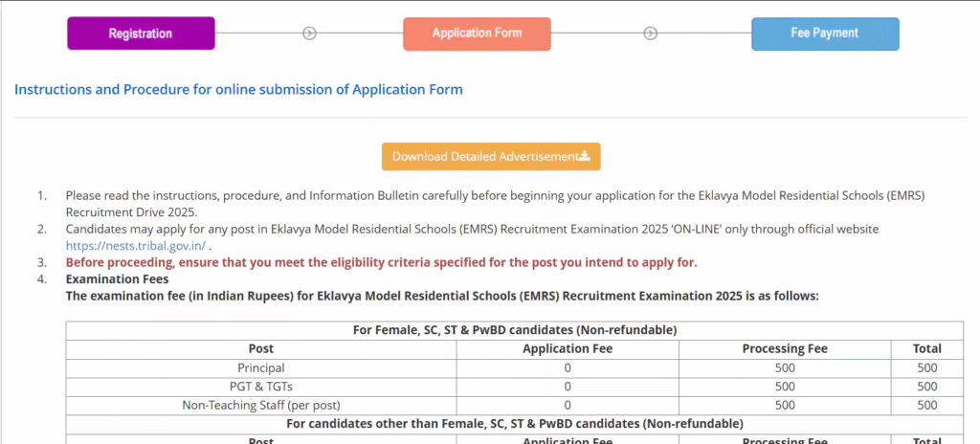980x444 pixels.
Task: Click the arrow icon after the Registration step
Action: click(x=309, y=33)
